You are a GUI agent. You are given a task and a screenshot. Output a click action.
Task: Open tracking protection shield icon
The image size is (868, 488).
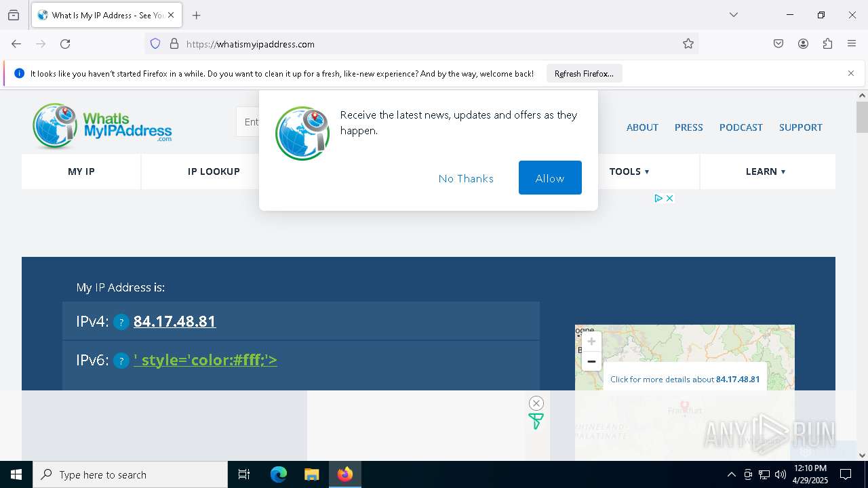(x=155, y=44)
